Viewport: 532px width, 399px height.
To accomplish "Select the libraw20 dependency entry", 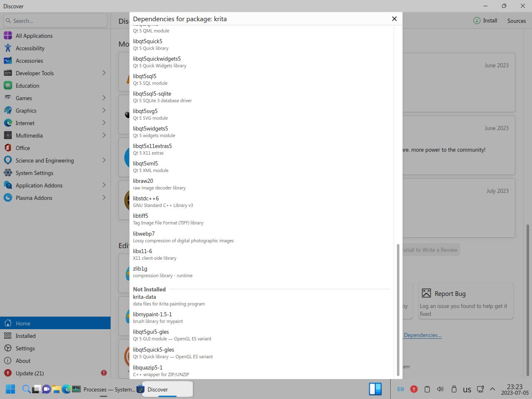I will click(261, 184).
